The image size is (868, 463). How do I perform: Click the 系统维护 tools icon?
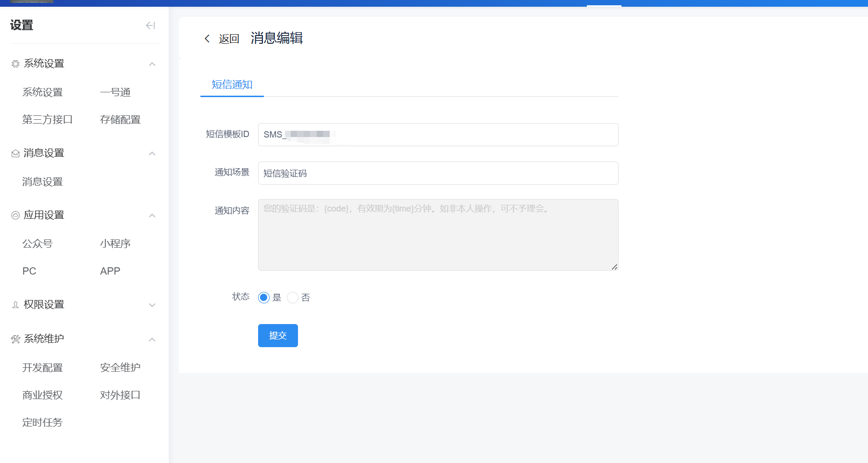tap(15, 338)
